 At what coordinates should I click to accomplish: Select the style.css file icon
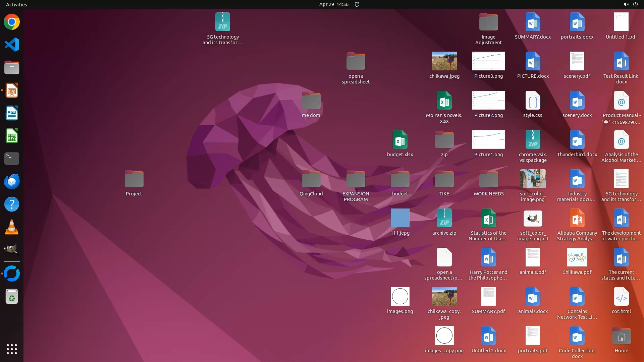533,101
